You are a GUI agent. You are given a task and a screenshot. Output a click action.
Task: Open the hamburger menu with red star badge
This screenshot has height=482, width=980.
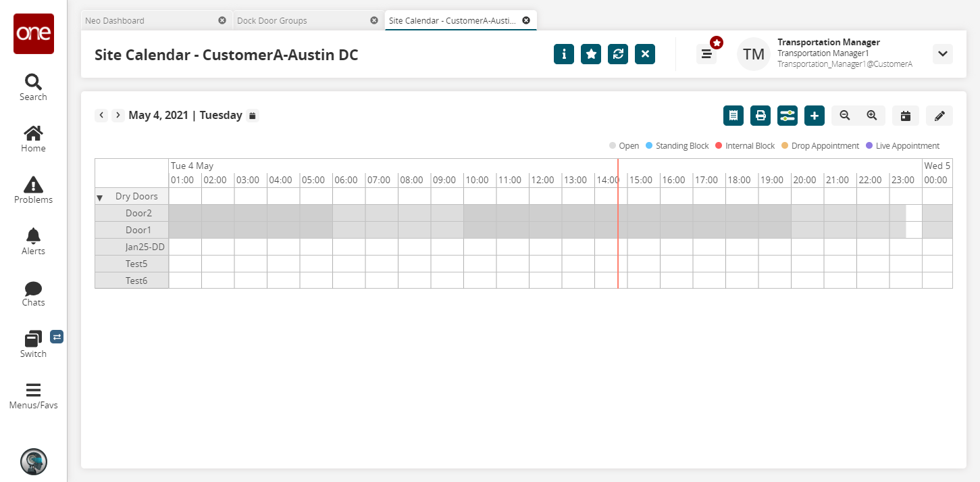click(x=706, y=54)
